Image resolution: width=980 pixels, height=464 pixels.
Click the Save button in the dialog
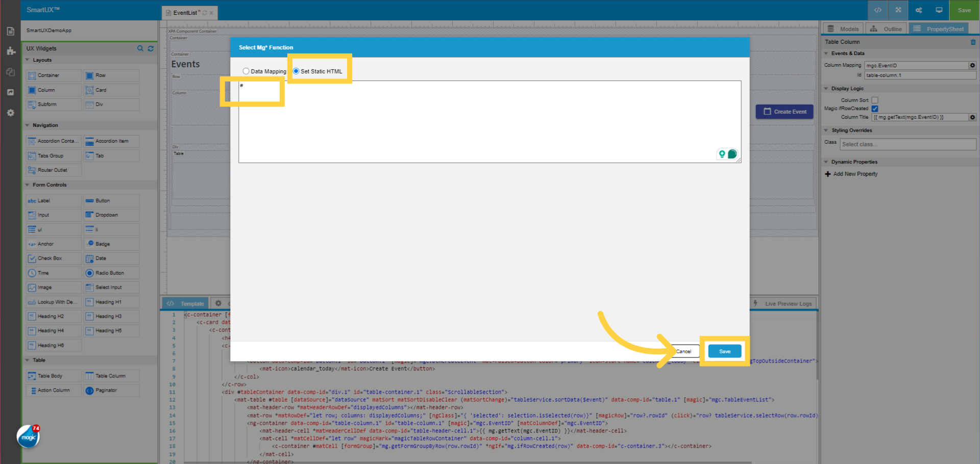coord(724,351)
